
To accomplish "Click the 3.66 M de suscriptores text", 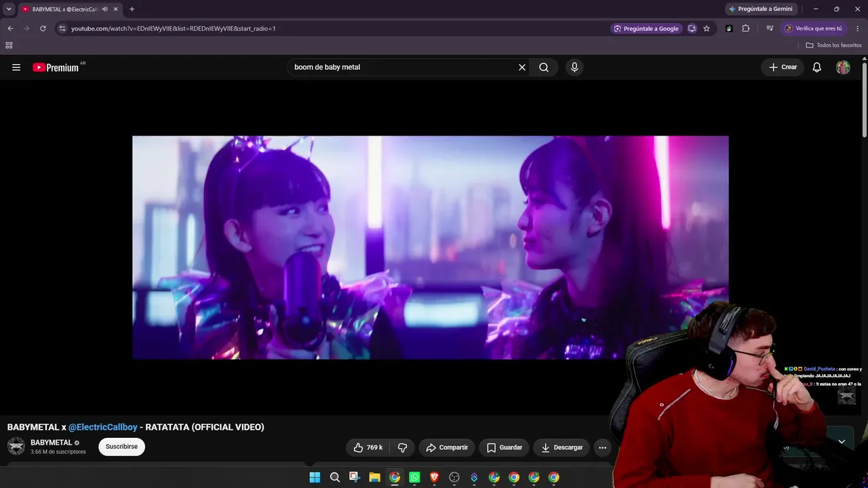I will [58, 452].
